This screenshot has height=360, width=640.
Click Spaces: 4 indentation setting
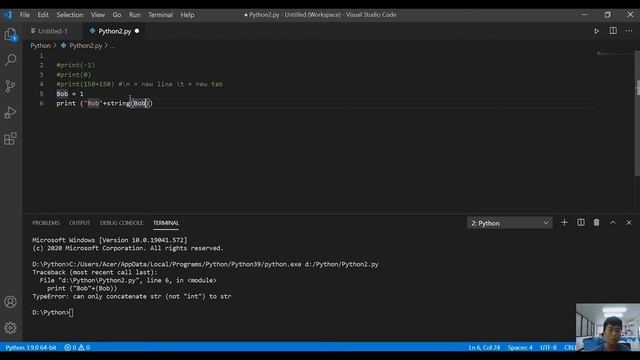[520, 347]
